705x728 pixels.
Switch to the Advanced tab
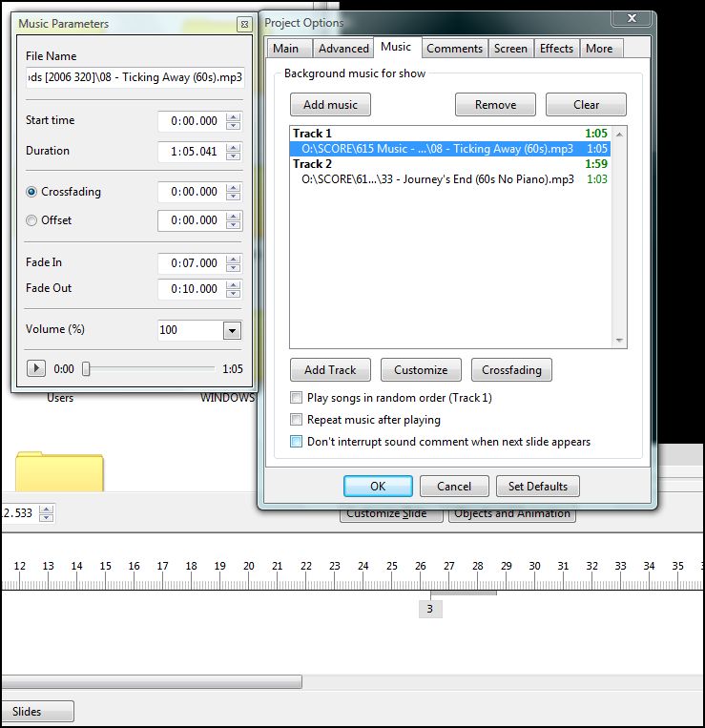coord(343,49)
